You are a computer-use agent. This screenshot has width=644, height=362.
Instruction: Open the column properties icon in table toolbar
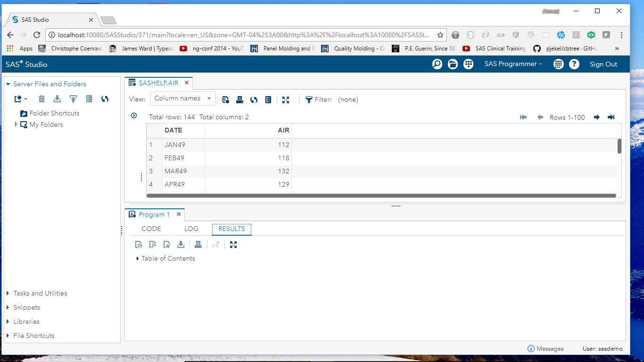[x=268, y=99]
